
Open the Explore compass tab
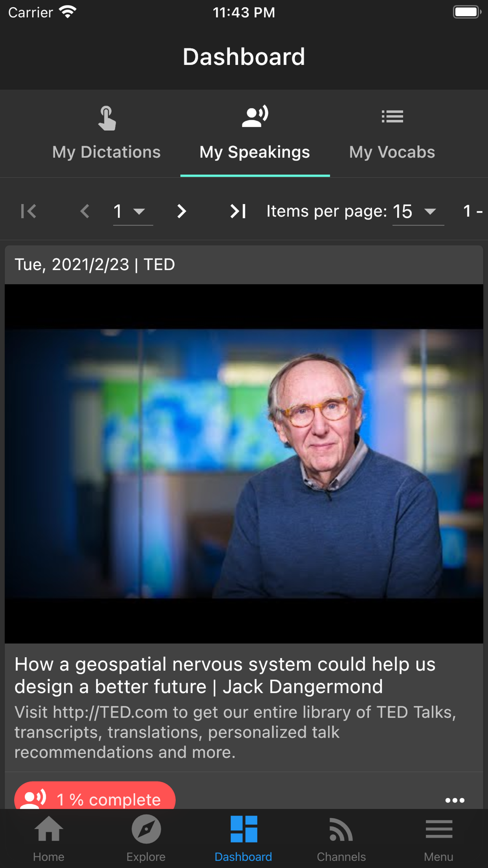click(146, 839)
